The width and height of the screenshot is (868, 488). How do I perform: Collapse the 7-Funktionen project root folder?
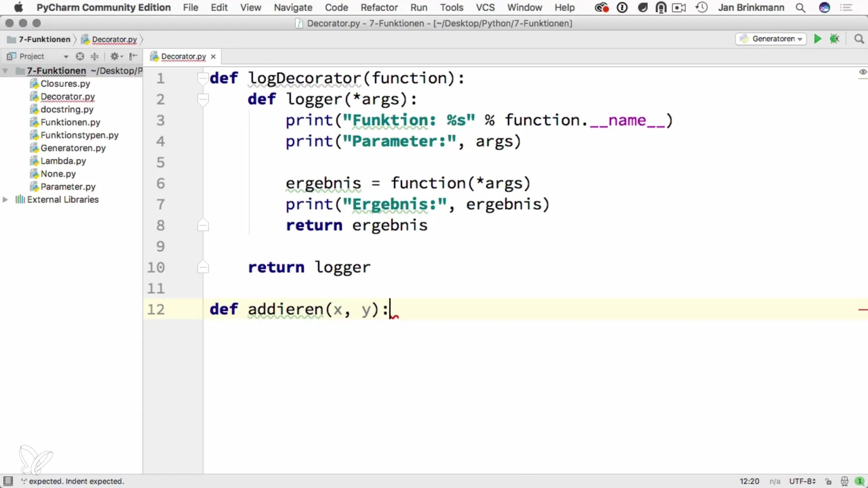point(5,71)
